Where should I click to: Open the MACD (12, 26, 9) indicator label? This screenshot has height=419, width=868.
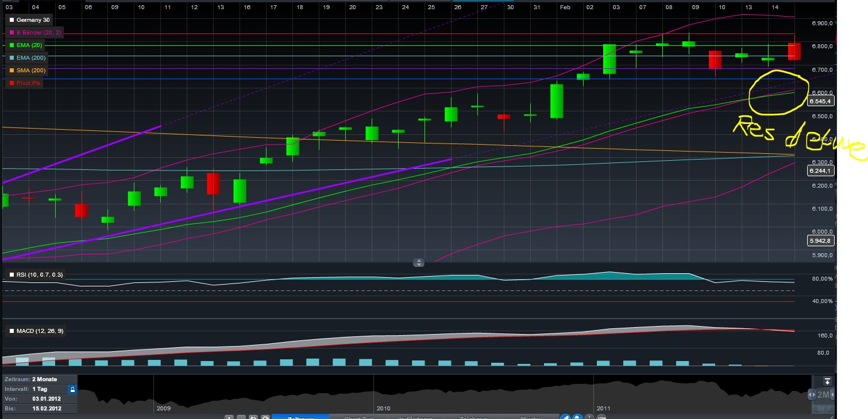pos(36,331)
